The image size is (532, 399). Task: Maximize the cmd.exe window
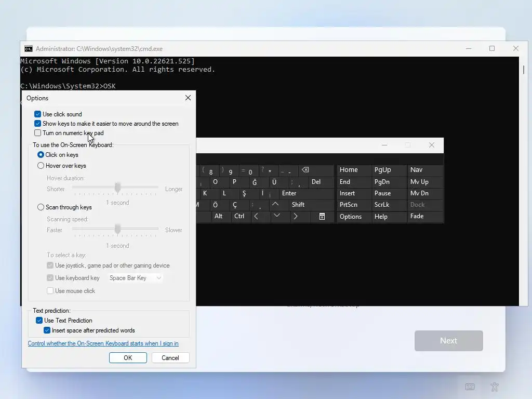492,48
